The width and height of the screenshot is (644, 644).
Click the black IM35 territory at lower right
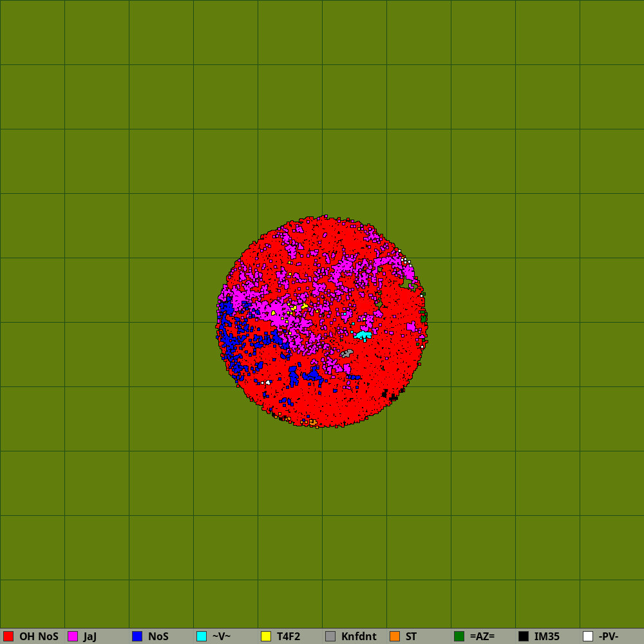pos(393,397)
